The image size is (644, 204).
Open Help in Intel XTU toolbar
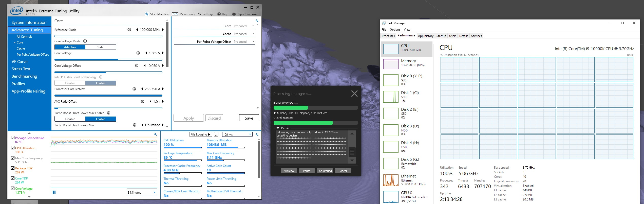[x=223, y=14]
